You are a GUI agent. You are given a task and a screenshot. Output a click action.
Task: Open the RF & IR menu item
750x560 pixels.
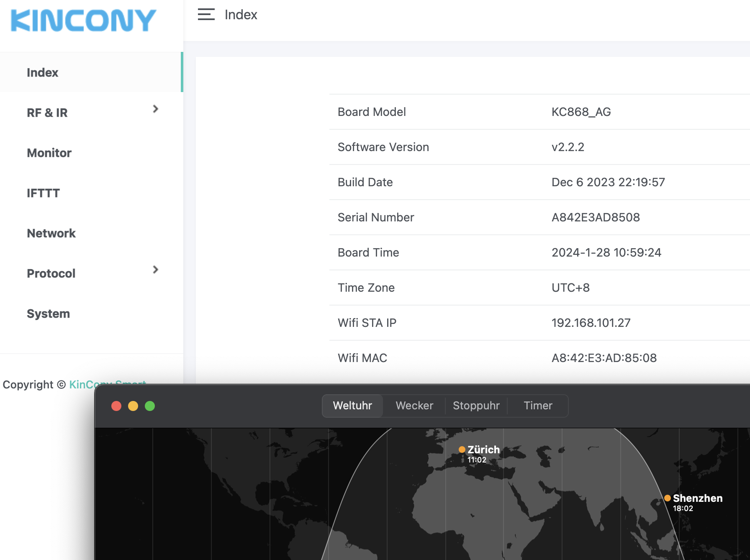[x=47, y=113]
